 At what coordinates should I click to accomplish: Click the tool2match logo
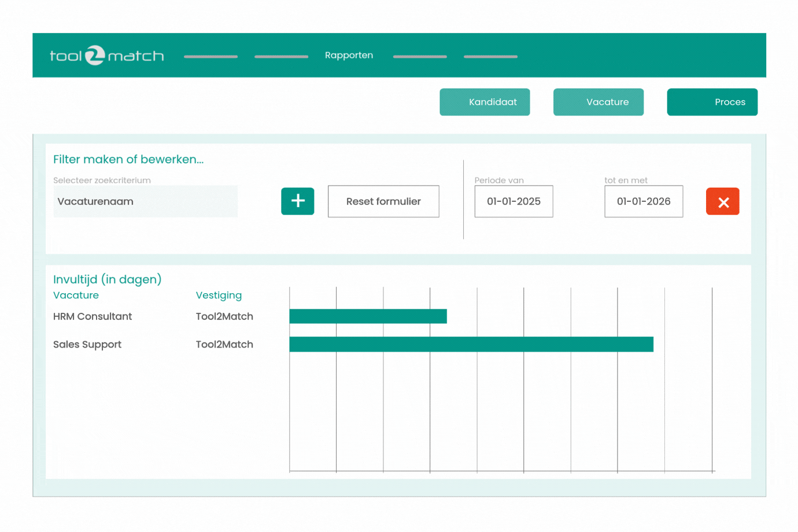[x=106, y=56]
